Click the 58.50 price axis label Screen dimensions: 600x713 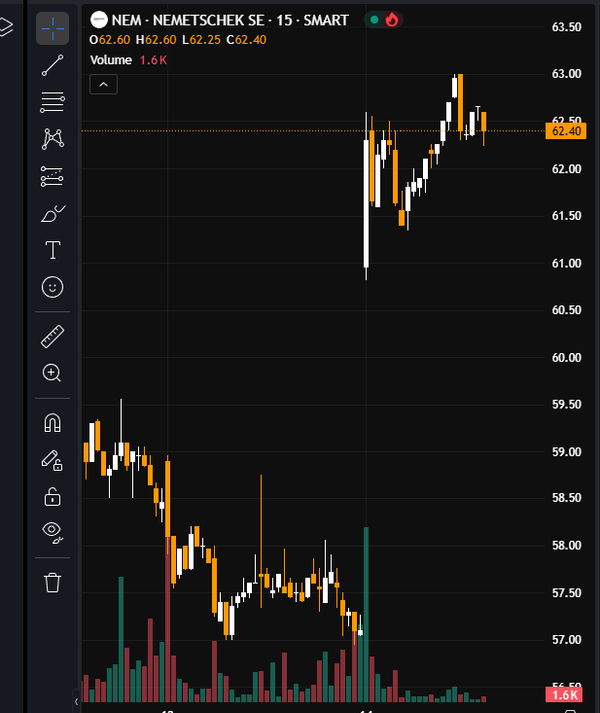[566, 498]
